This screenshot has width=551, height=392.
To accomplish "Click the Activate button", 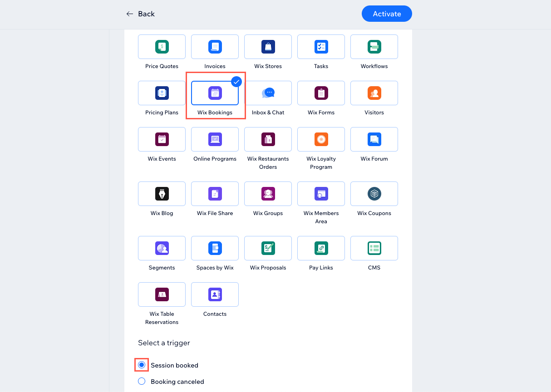I will 387,14.
